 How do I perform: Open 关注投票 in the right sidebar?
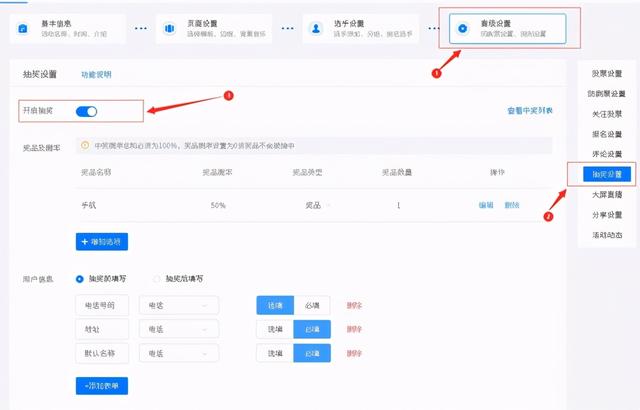coord(607,114)
